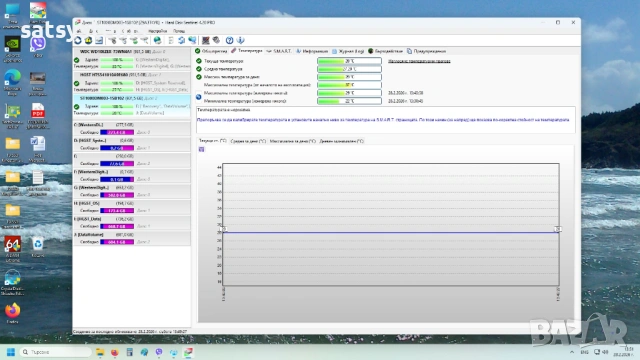This screenshot has height=360, width=640.
Task: Click the blue info about toolbar icon
Action: 240,40
